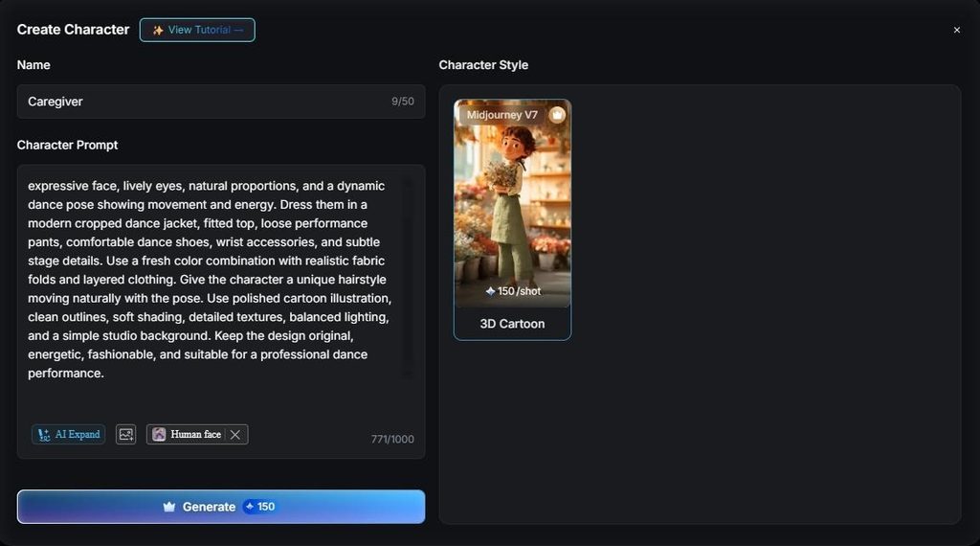Click the 9/50 name counter
The height and width of the screenshot is (546, 980).
pos(403,102)
